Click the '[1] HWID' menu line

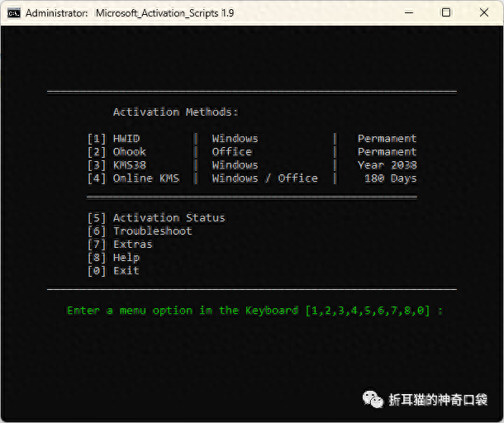pos(114,139)
